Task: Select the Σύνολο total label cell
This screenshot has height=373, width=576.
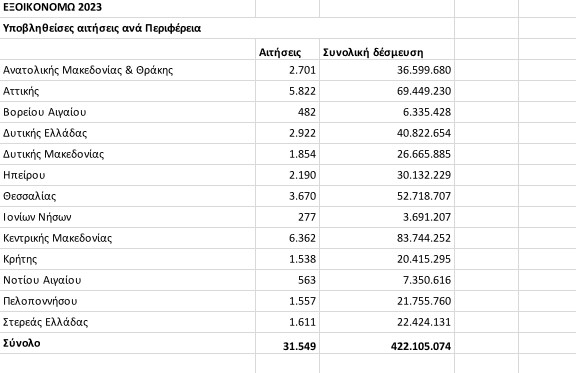Action: [x=127, y=343]
